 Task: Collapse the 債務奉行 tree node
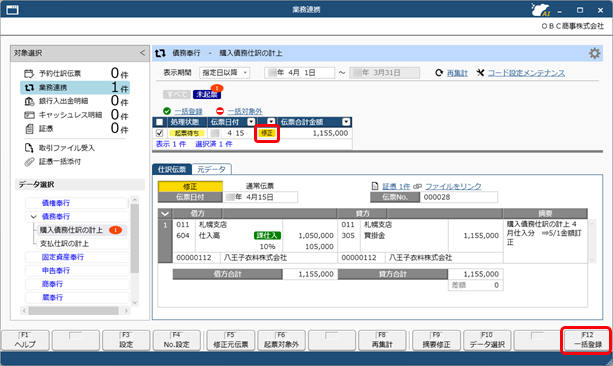tap(34, 217)
